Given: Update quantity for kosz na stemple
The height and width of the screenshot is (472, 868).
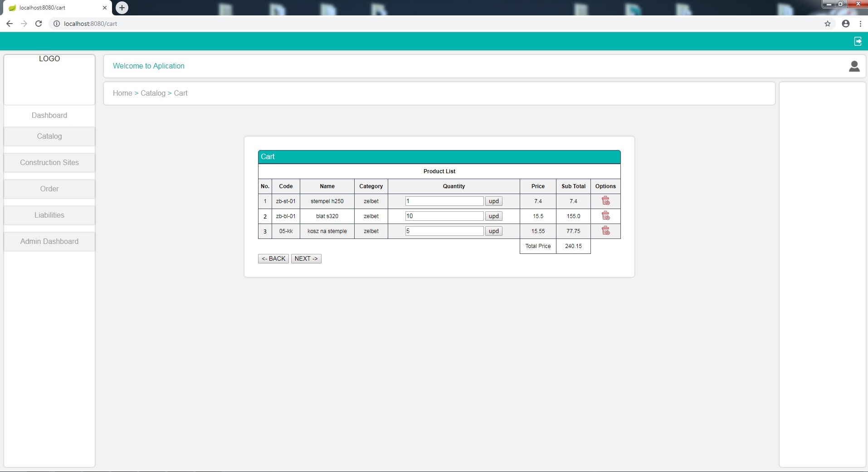Looking at the screenshot, I should click(494, 231).
